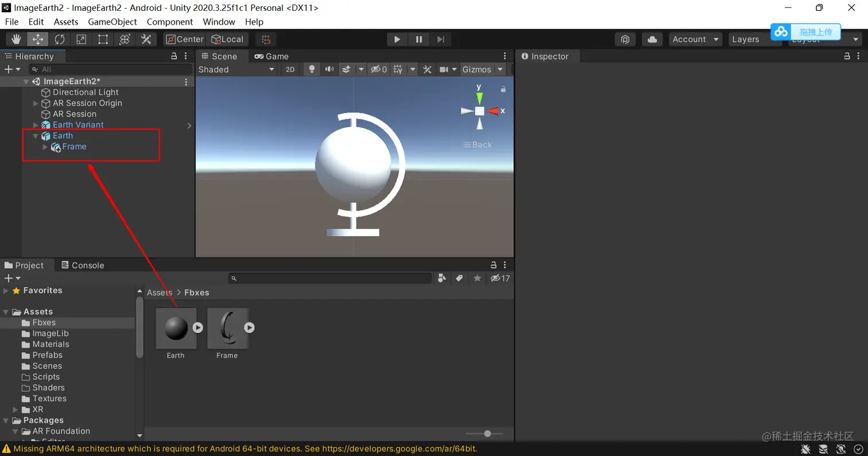Screen dimensions: 868x456
Task: Select the Scale tool
Action: [x=82, y=39]
